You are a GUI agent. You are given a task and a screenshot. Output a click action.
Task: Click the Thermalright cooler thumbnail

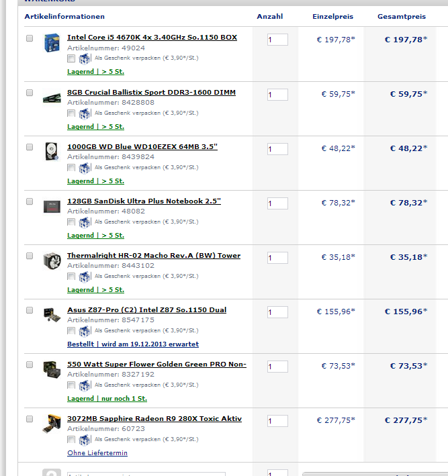(52, 260)
